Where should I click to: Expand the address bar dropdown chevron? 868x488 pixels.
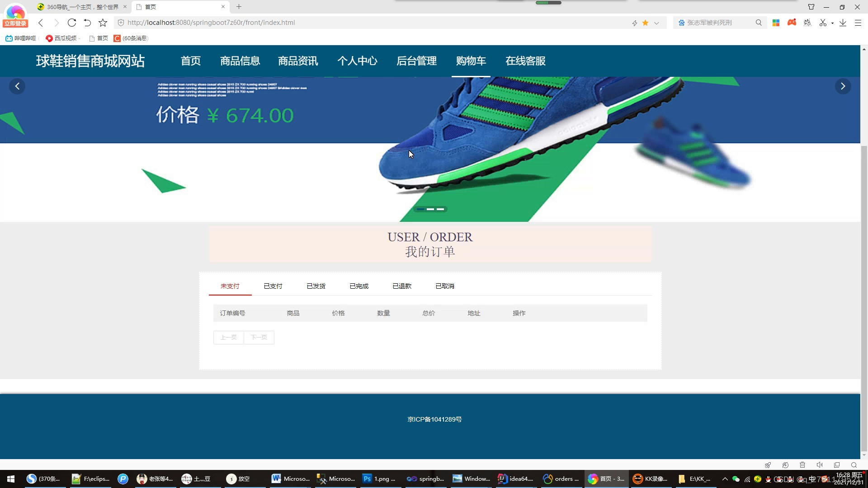(656, 23)
